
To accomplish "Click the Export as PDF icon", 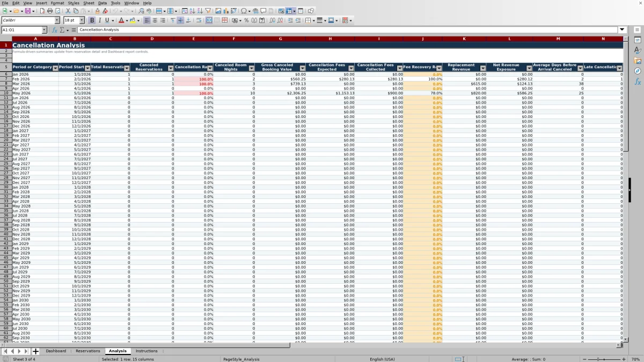I will [x=42, y=11].
